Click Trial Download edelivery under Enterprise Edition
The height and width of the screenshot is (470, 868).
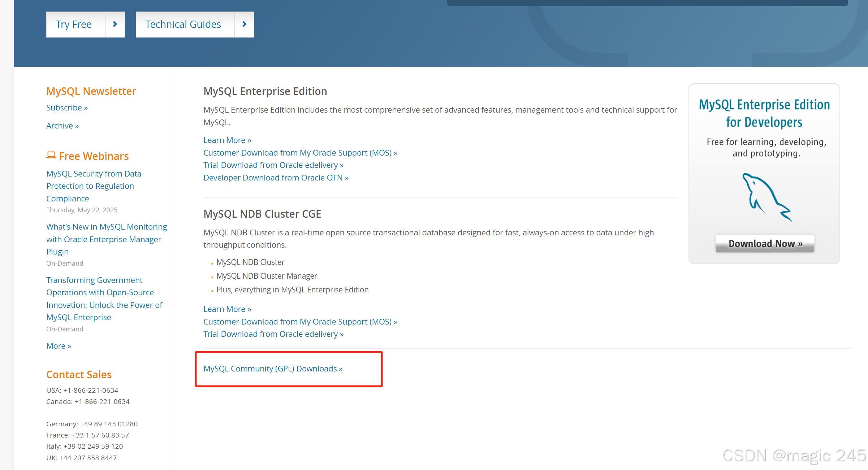point(273,165)
